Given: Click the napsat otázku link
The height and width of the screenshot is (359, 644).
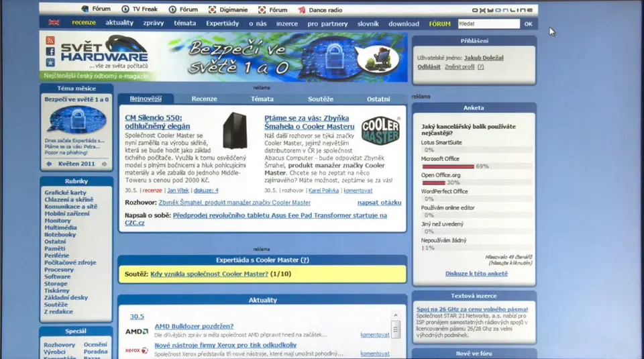Looking at the screenshot, I should tap(379, 203).
